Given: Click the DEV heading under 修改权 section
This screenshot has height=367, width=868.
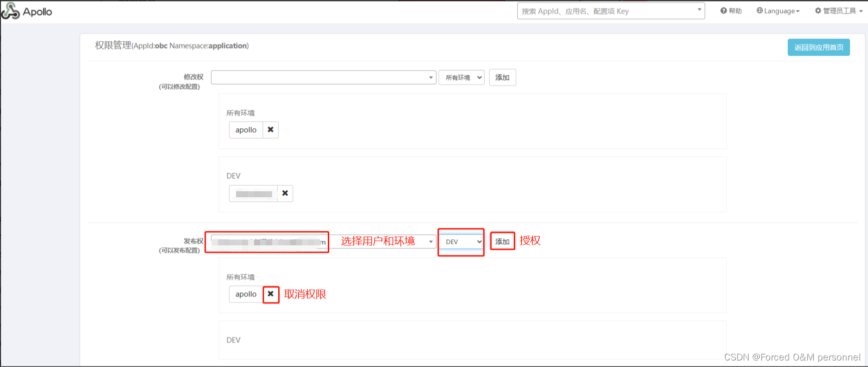Looking at the screenshot, I should (234, 176).
